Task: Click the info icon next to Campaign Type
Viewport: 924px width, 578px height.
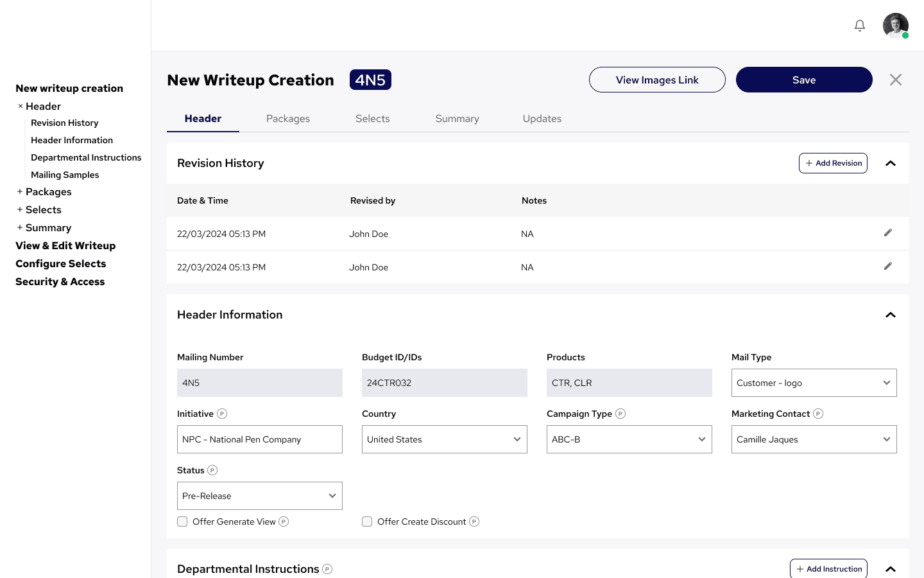Action: point(620,414)
